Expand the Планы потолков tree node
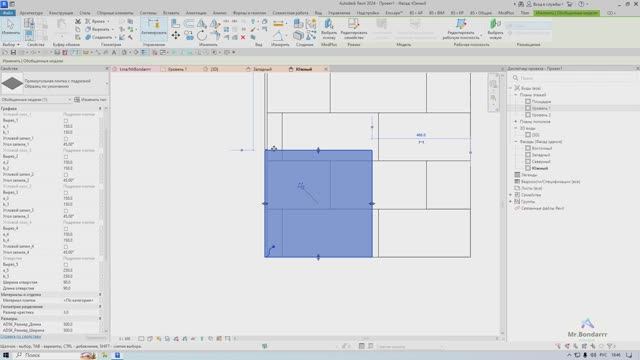Screen dimensions: 640x360 (x=516, y=122)
